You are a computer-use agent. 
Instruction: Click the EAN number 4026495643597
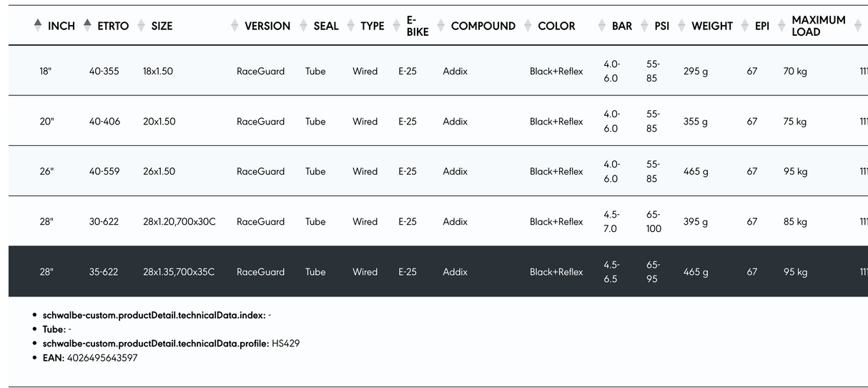point(102,357)
